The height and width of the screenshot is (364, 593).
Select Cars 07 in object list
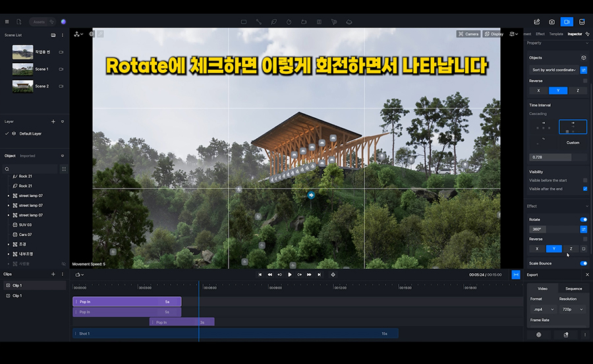pos(25,235)
